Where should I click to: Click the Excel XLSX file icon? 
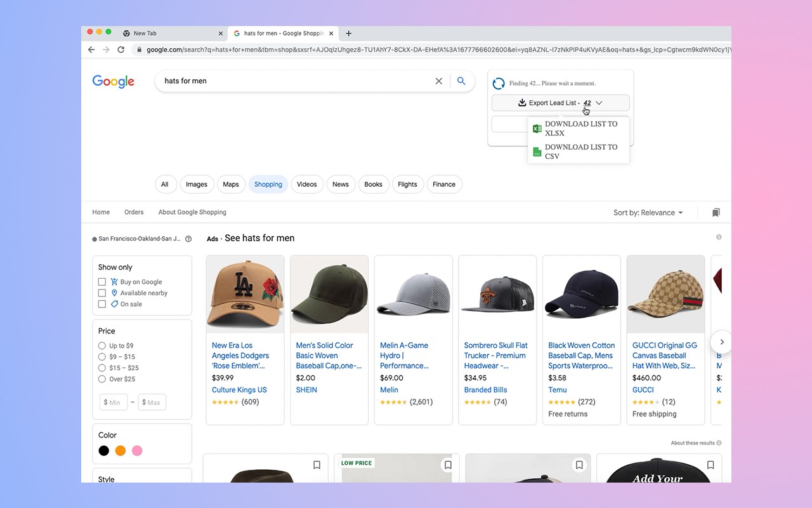[537, 129]
